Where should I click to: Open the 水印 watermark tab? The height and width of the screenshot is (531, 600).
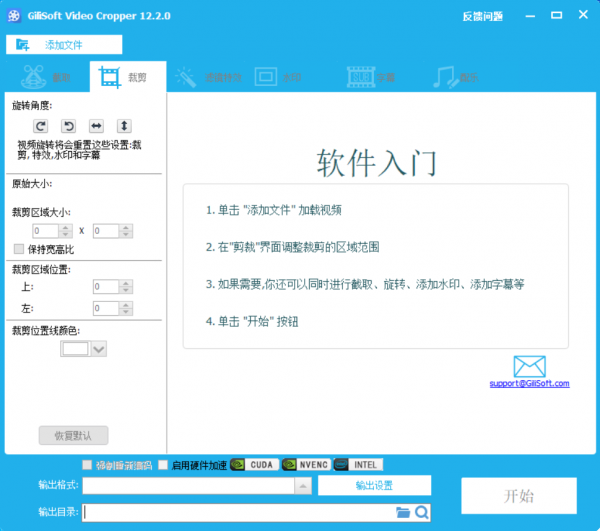(x=278, y=77)
